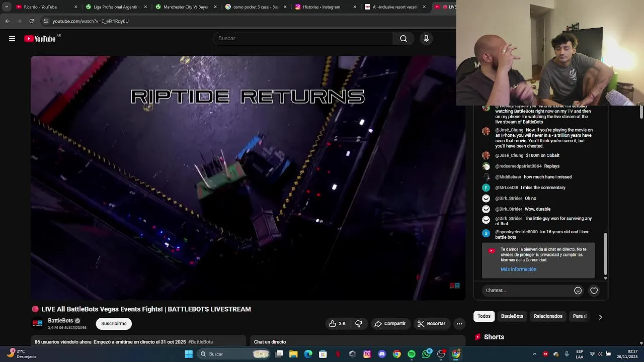This screenshot has width=644, height=362.
Task: Switch the ESP LAA input language indicator
Action: point(580,354)
